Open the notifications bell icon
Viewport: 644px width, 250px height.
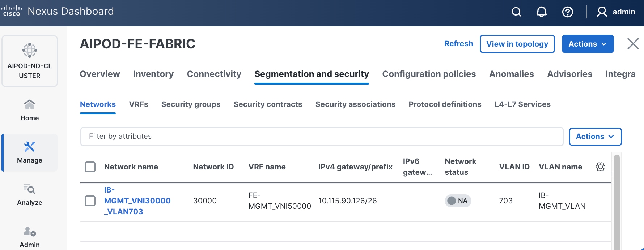[x=541, y=12]
